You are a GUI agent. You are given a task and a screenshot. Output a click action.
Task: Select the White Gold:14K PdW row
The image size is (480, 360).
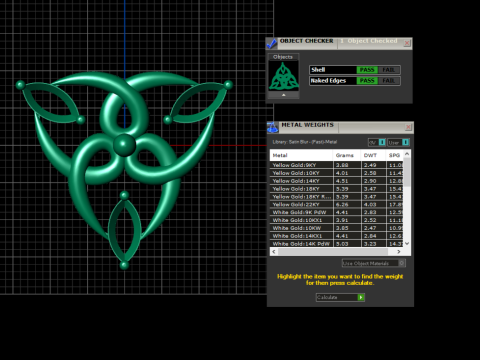[x=337, y=244]
